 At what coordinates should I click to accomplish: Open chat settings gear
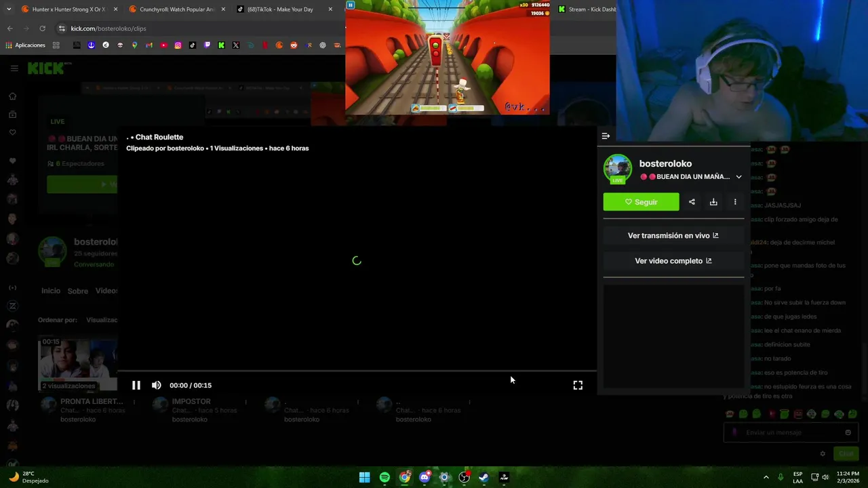pos(823,453)
